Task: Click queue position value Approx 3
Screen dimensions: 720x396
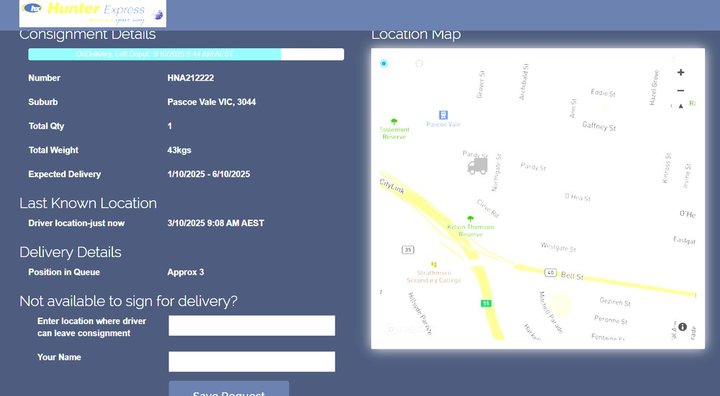Action: 186,272
